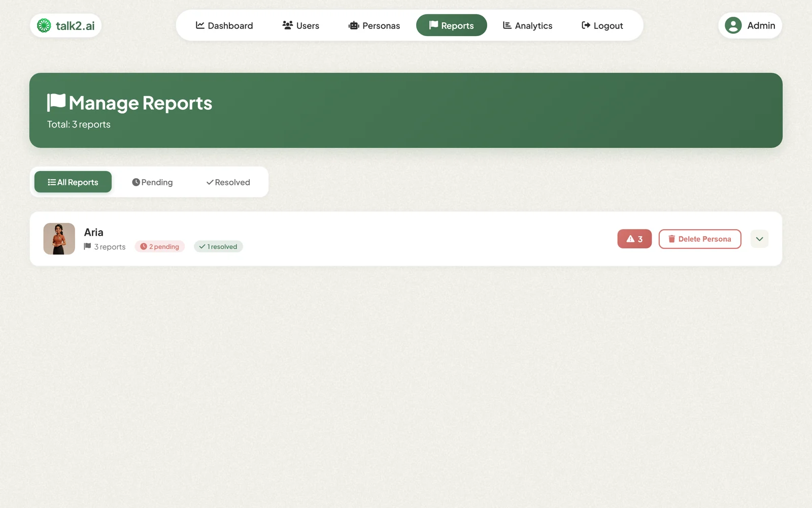Viewport: 812px width, 508px height.
Task: Filter reports by Resolved
Action: pyautogui.click(x=228, y=182)
